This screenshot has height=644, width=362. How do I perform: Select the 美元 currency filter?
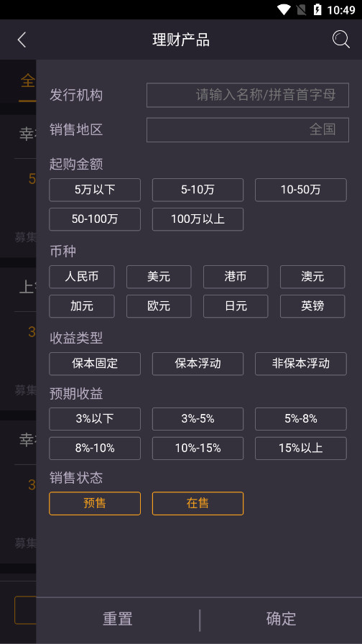click(159, 277)
